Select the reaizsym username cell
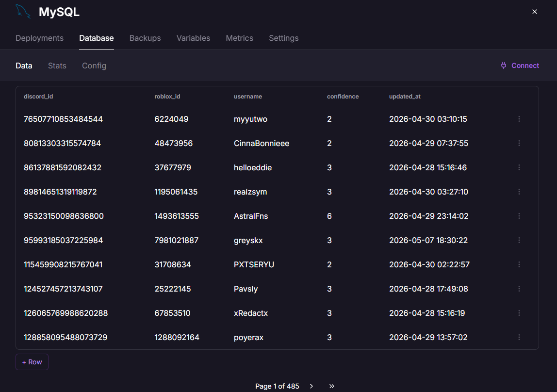 point(250,192)
